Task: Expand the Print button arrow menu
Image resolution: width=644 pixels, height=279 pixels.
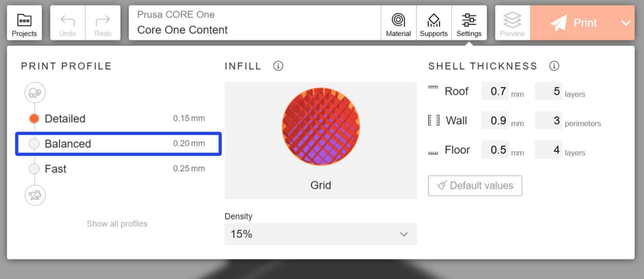Action: click(625, 23)
